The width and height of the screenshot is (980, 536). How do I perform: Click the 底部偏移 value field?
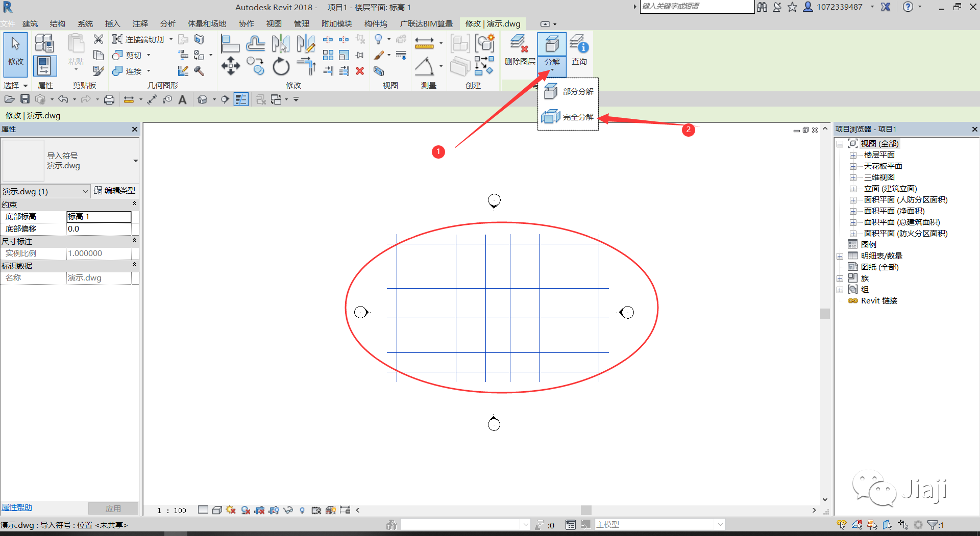[99, 229]
